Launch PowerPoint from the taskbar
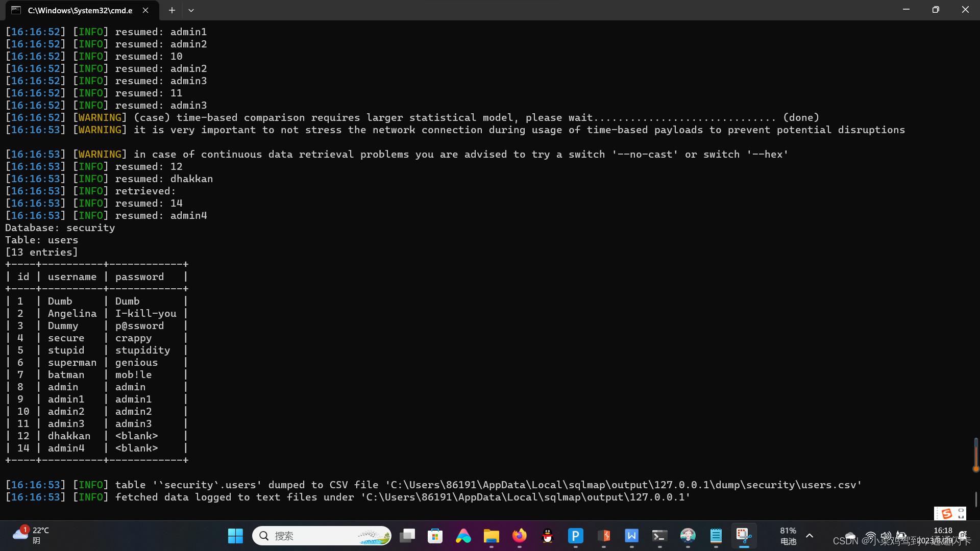Image resolution: width=980 pixels, height=551 pixels. pyautogui.click(x=575, y=536)
